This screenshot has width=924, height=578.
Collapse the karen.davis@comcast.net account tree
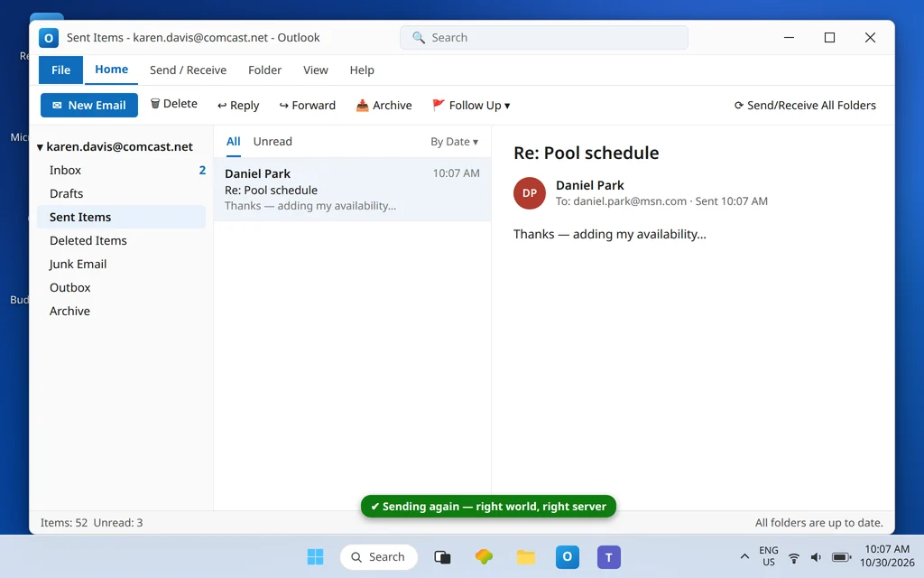pyautogui.click(x=40, y=147)
